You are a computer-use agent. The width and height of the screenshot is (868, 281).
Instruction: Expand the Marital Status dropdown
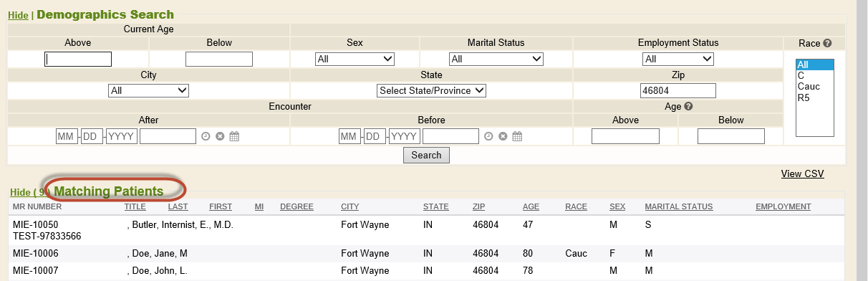(x=496, y=59)
